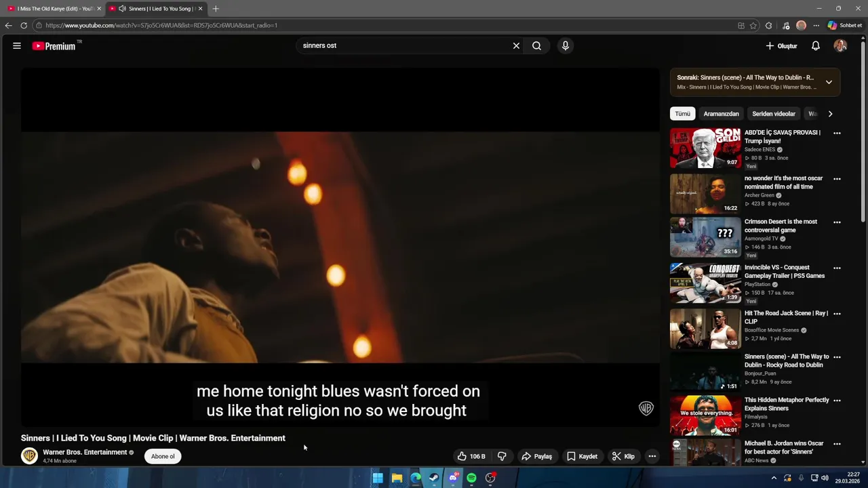868x488 pixels.
Task: Open Steam from the taskbar
Action: [x=434, y=478]
